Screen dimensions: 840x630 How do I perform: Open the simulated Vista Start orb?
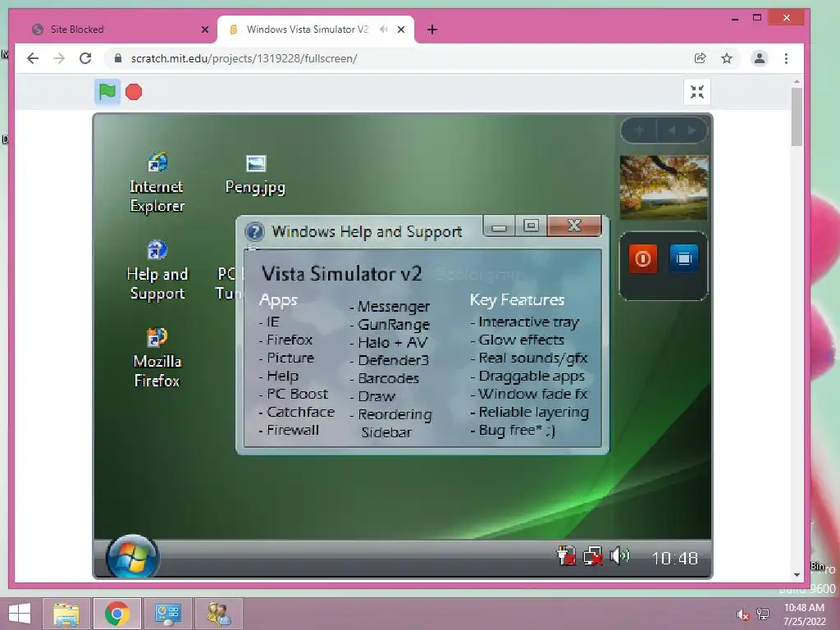132,557
